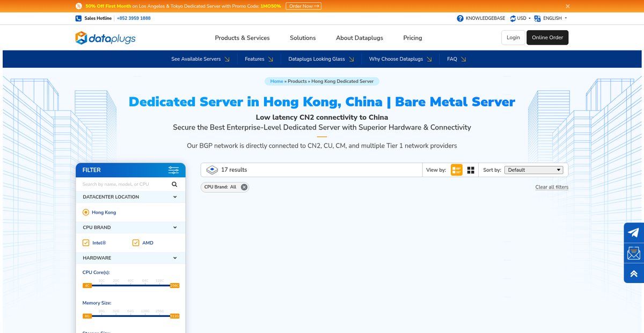Switch to list view icon
644x333 pixels.
tap(457, 170)
